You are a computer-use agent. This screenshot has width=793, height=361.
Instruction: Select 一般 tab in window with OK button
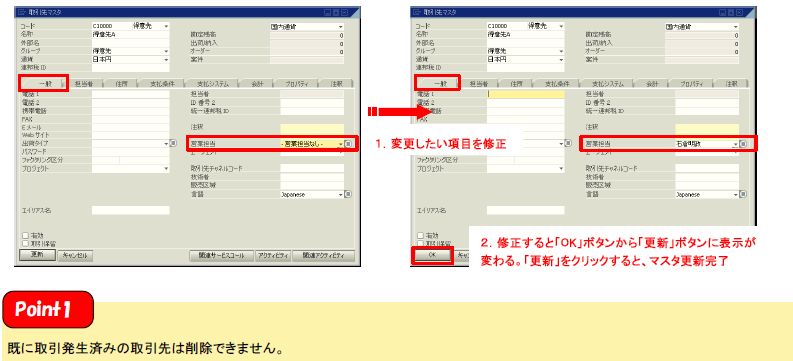click(438, 83)
